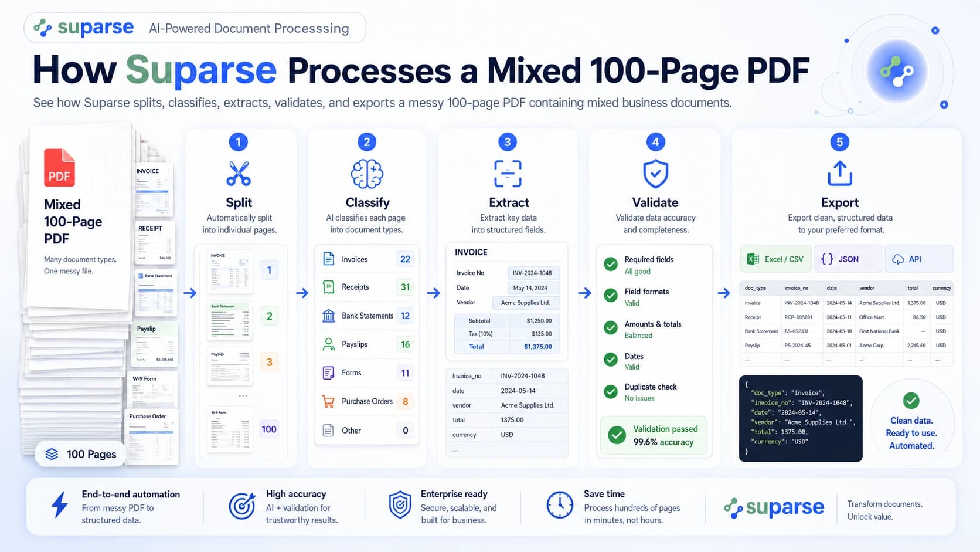Click the INVOICE page thumbnail in stack
This screenshot has height=552, width=980.
pos(154,189)
